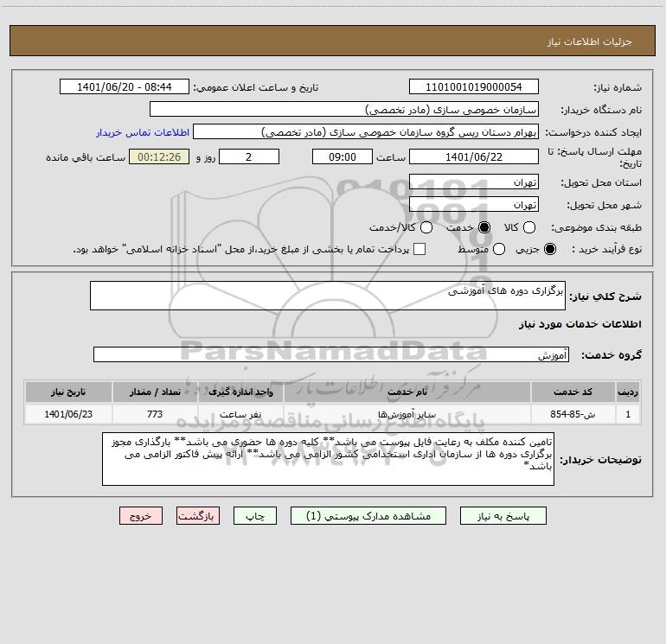
Task: Click the نفر ساعت unit cell
Action: (240, 414)
